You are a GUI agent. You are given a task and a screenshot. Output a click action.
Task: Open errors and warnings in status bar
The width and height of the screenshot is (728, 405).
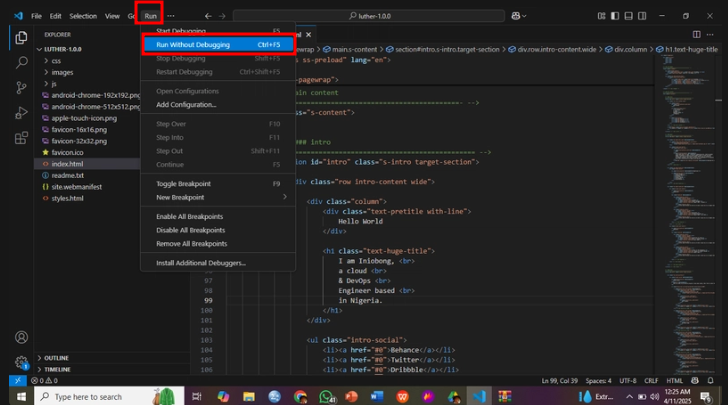tap(45, 380)
